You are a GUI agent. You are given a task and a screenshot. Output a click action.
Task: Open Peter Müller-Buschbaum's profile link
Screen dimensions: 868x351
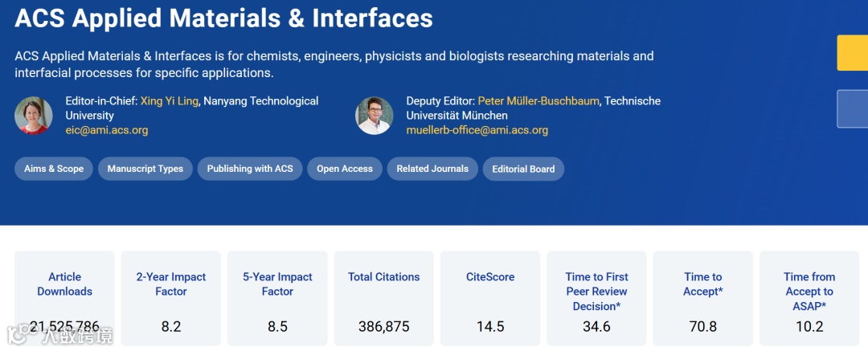(x=540, y=100)
